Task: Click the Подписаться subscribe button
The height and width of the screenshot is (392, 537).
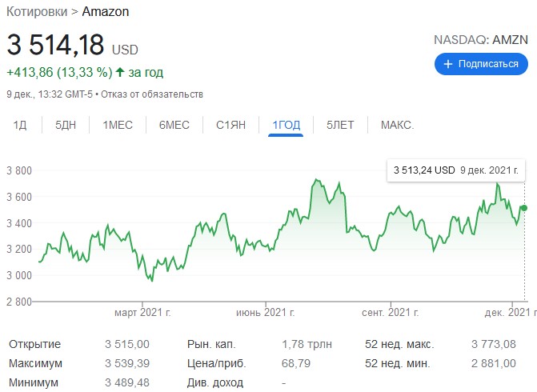Action: pos(481,64)
